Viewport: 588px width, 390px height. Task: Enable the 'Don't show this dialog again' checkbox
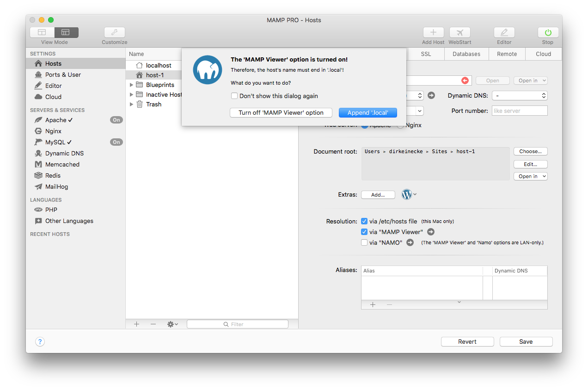[x=234, y=96]
